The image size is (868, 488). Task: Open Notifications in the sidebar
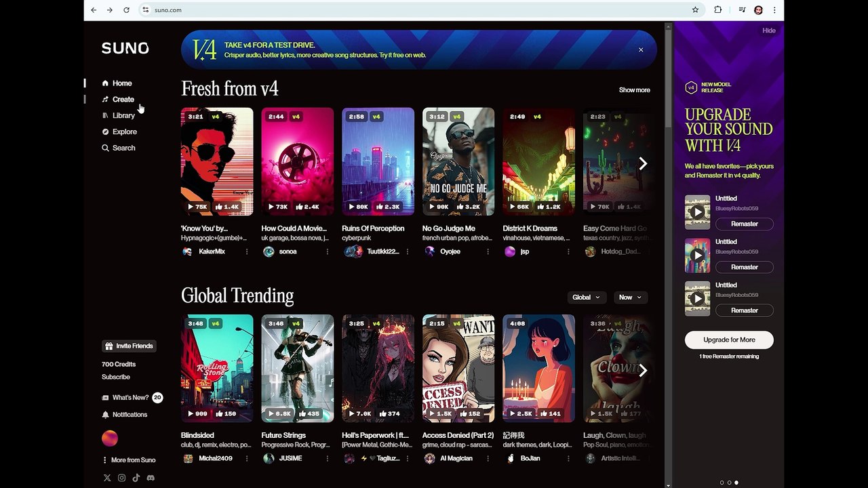[x=124, y=415]
